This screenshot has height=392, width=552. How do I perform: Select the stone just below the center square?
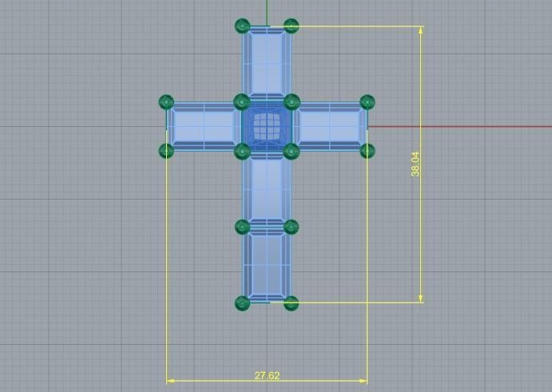(267, 188)
